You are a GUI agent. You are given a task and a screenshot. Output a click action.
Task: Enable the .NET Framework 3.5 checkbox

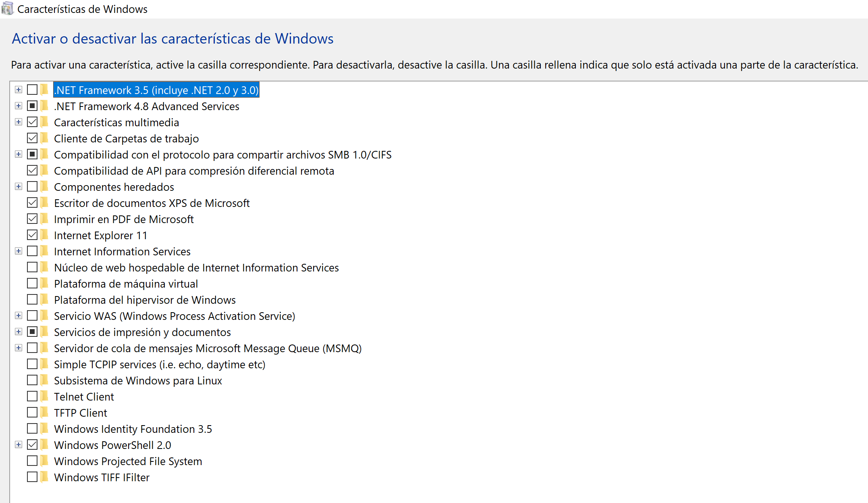click(32, 90)
